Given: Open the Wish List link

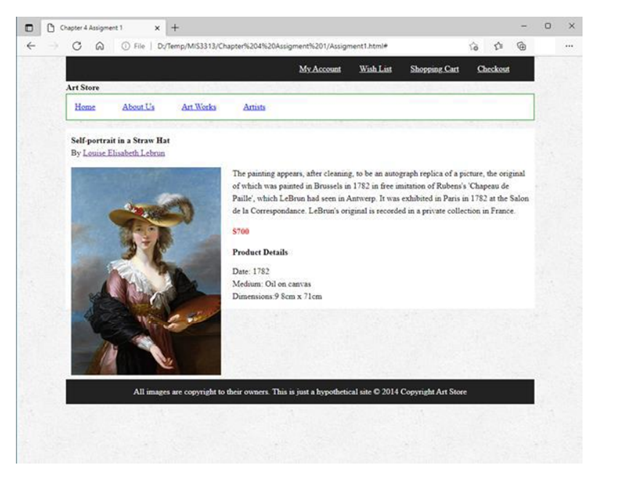Looking at the screenshot, I should 375,69.
